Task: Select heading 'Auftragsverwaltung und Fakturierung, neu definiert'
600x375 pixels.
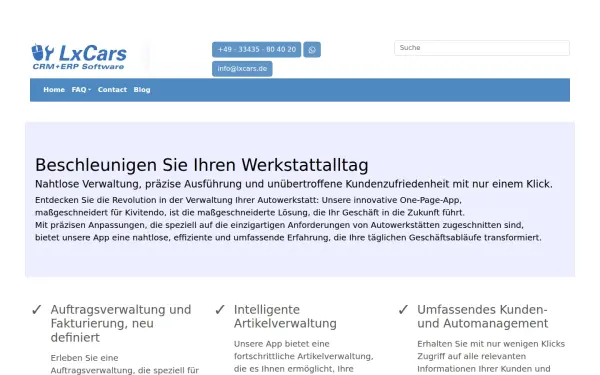Action: tap(121, 323)
